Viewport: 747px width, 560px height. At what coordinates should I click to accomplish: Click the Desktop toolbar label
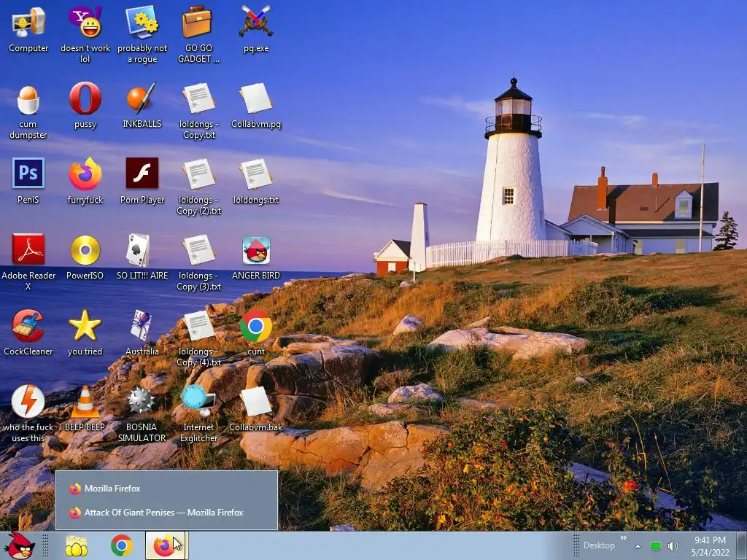(599, 545)
